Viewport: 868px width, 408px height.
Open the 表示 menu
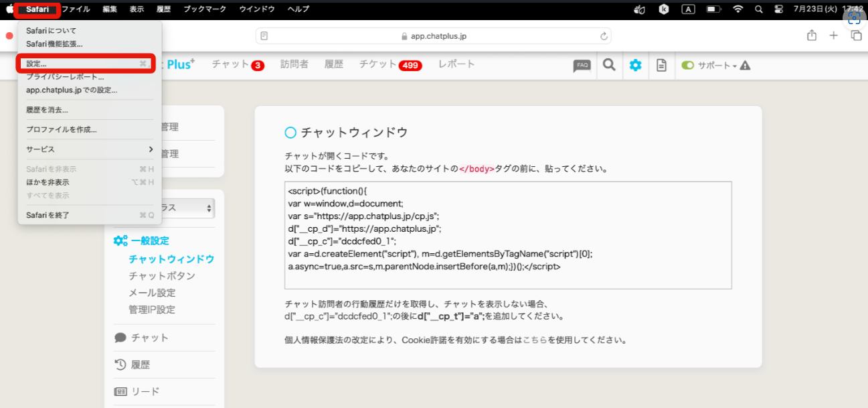pos(137,9)
